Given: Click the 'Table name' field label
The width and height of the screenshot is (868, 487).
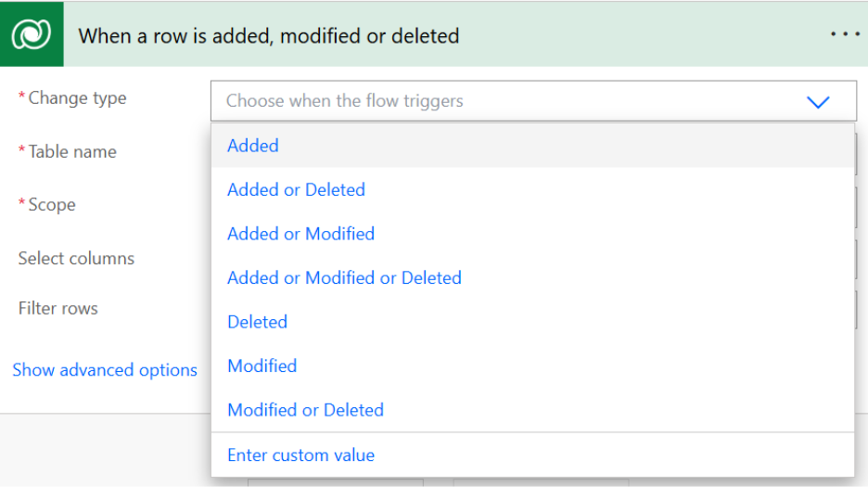Looking at the screenshot, I should (x=72, y=152).
